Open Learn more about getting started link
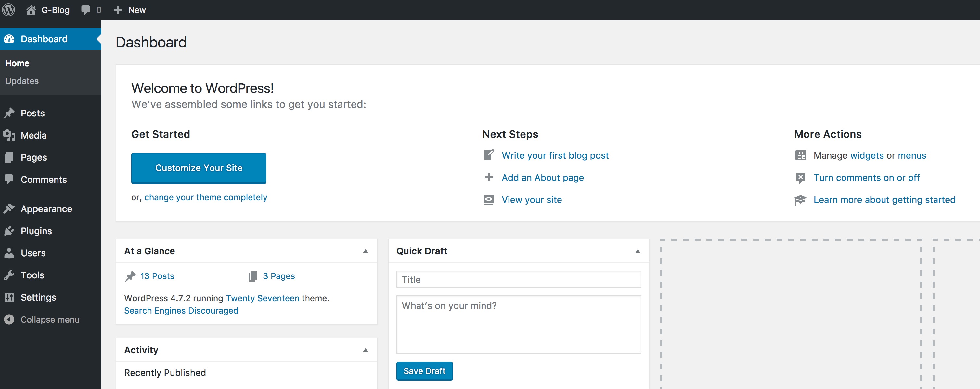 [884, 199]
